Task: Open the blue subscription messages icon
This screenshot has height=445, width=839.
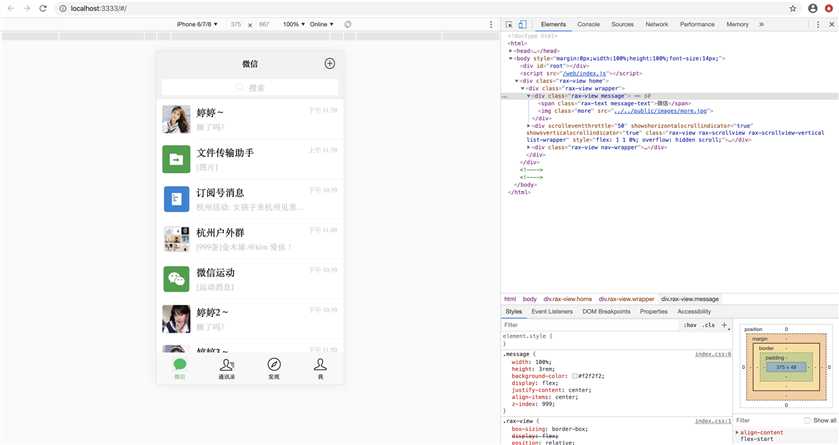Action: click(x=176, y=199)
